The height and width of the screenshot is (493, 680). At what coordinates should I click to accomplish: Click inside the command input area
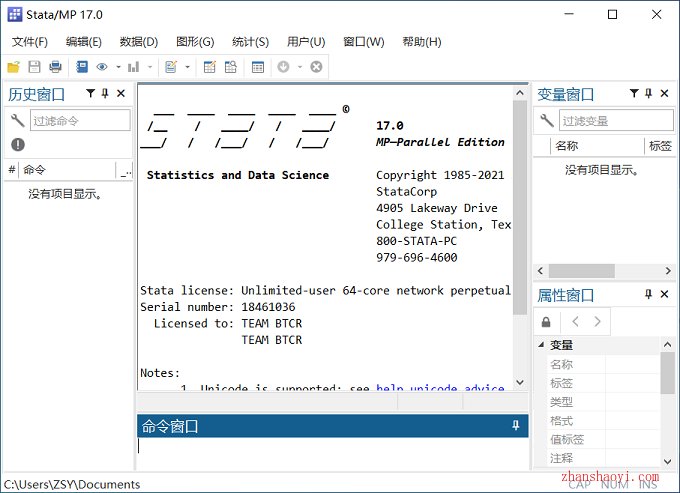click(x=332, y=453)
